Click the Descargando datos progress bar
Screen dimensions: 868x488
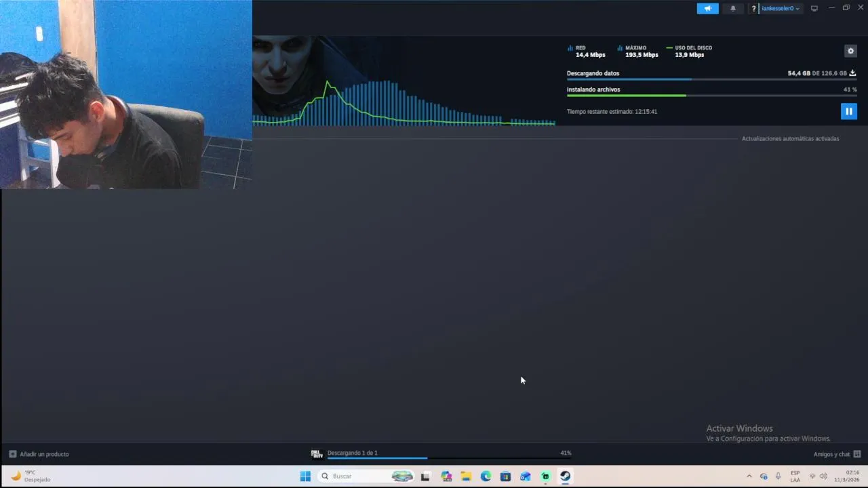[711, 79]
